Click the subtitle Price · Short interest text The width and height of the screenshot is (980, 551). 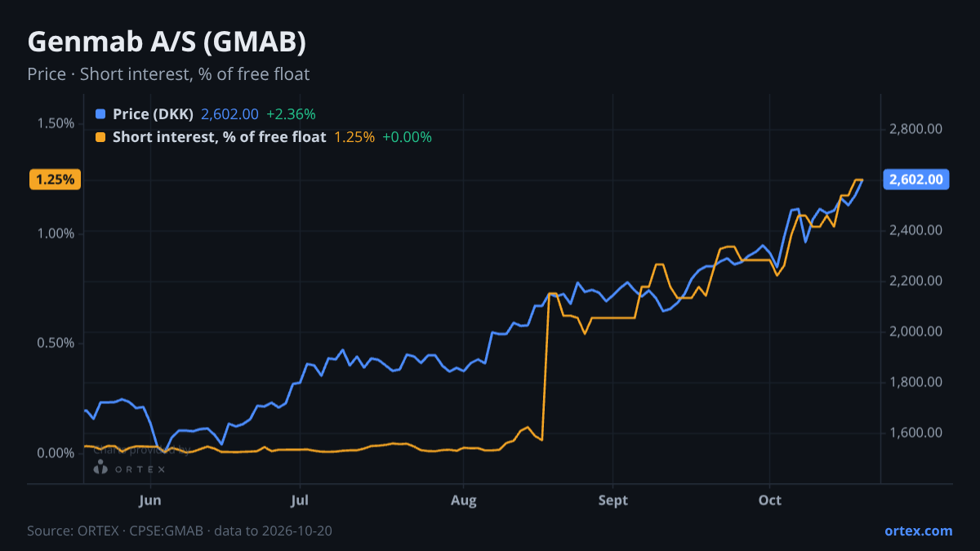pos(168,74)
